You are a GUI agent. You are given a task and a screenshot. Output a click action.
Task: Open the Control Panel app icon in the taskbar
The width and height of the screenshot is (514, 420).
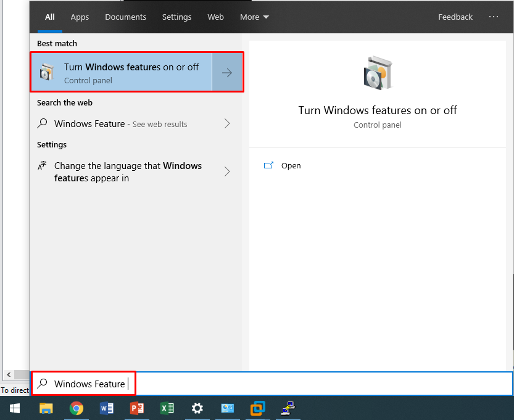[227, 408]
